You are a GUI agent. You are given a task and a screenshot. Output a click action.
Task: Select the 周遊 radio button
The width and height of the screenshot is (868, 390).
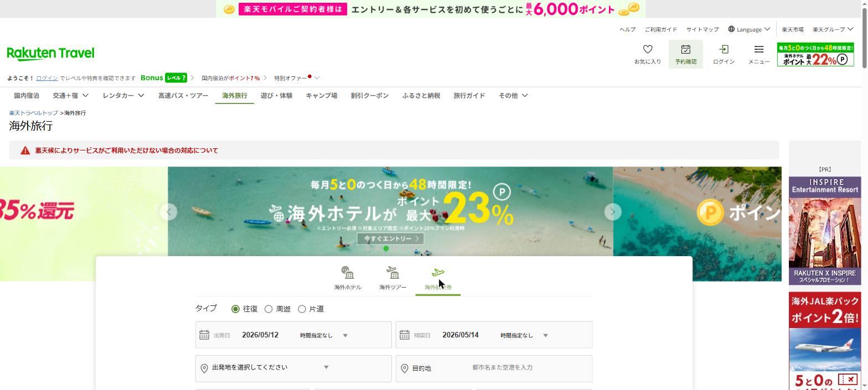(x=268, y=309)
